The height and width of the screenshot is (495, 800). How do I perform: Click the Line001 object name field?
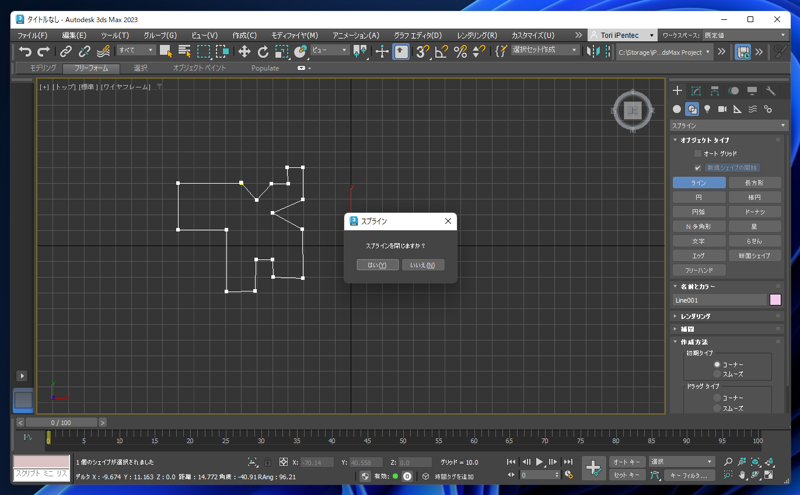[x=719, y=300]
